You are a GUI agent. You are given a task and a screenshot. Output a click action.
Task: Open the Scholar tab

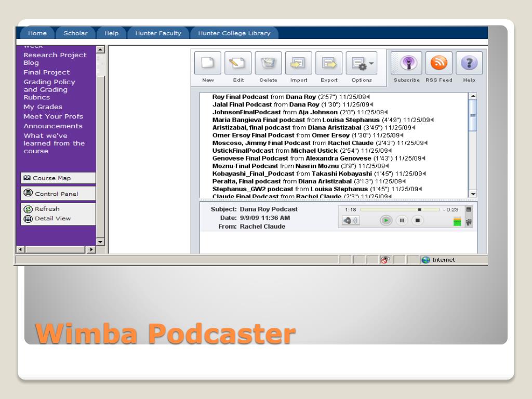[x=75, y=33]
